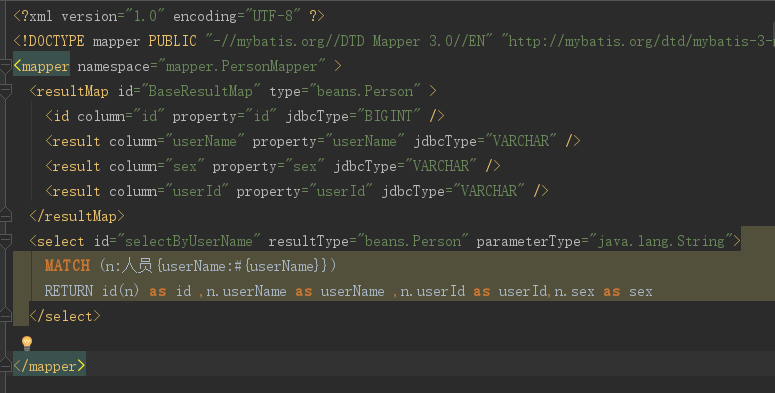This screenshot has height=393, width=775.
Task: Click column value "sex" in result row
Action: point(184,166)
